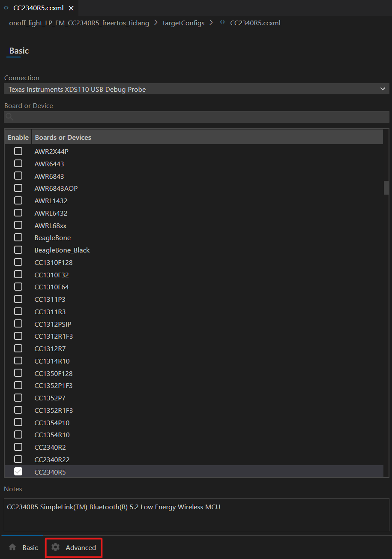Click the Board or Device search field
This screenshot has width=392, height=559.
click(197, 117)
